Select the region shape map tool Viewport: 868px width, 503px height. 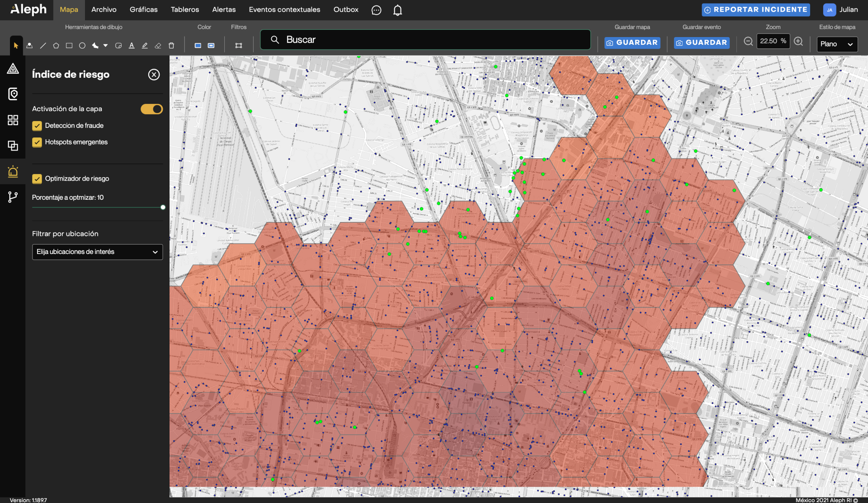[x=95, y=45]
